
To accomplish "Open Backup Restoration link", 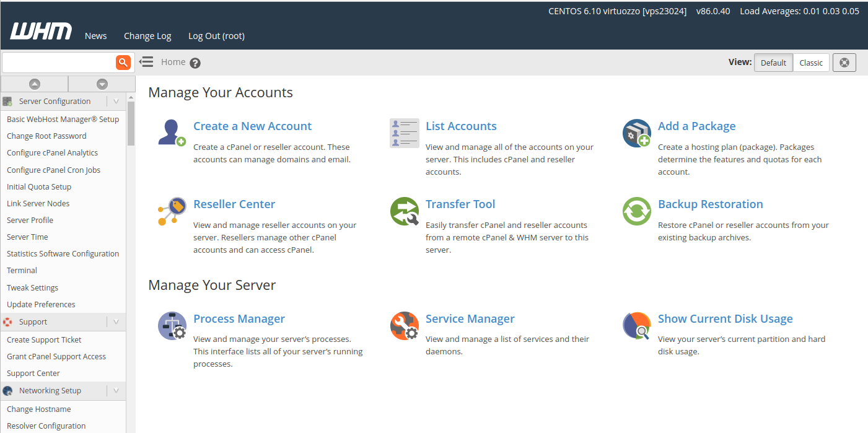I will point(711,204).
